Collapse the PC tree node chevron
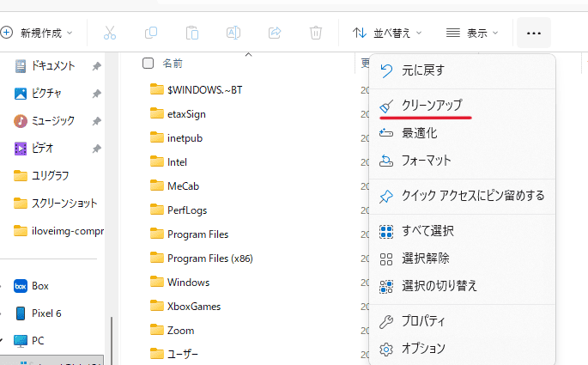This screenshot has height=365, width=588. [x=2, y=341]
